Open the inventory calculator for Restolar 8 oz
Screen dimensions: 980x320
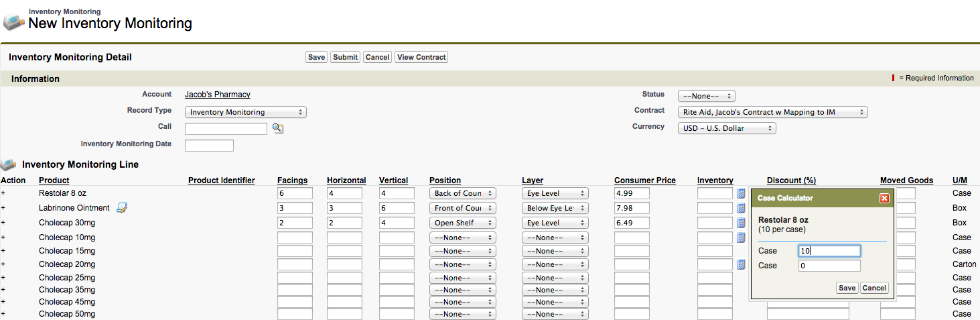(x=741, y=193)
